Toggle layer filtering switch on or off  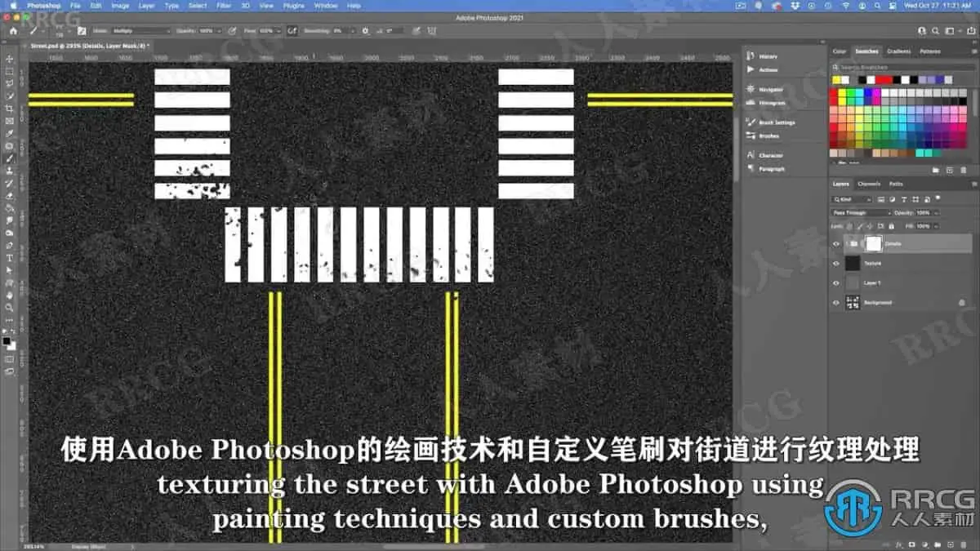tap(938, 198)
